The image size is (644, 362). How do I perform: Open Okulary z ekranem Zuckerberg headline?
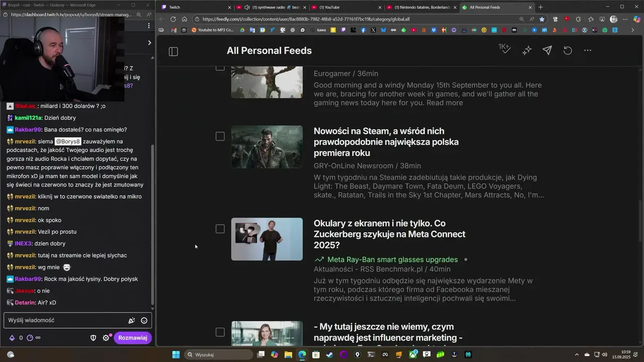389,234
